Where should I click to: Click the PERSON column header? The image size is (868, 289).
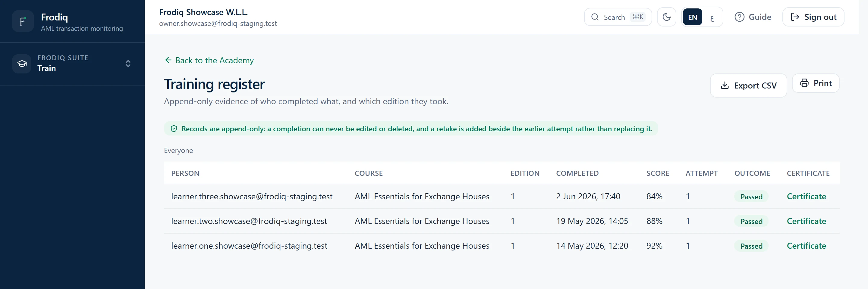coord(185,173)
